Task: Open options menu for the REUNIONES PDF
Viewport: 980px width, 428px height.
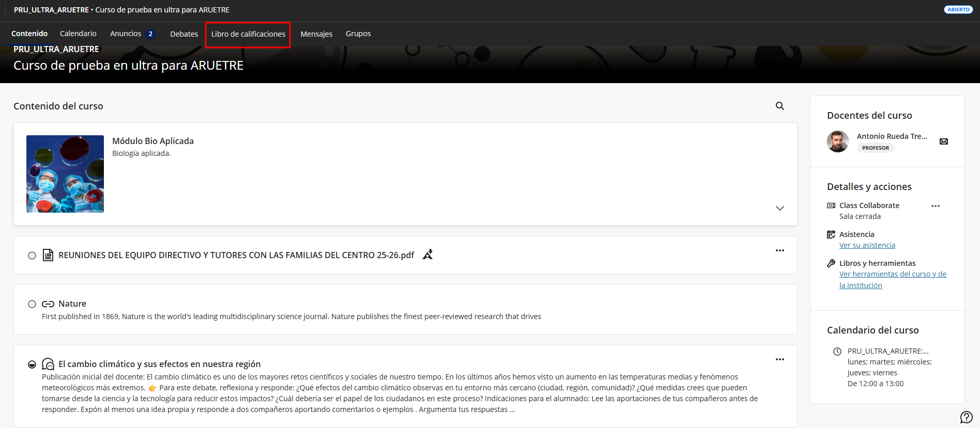Action: pos(779,250)
